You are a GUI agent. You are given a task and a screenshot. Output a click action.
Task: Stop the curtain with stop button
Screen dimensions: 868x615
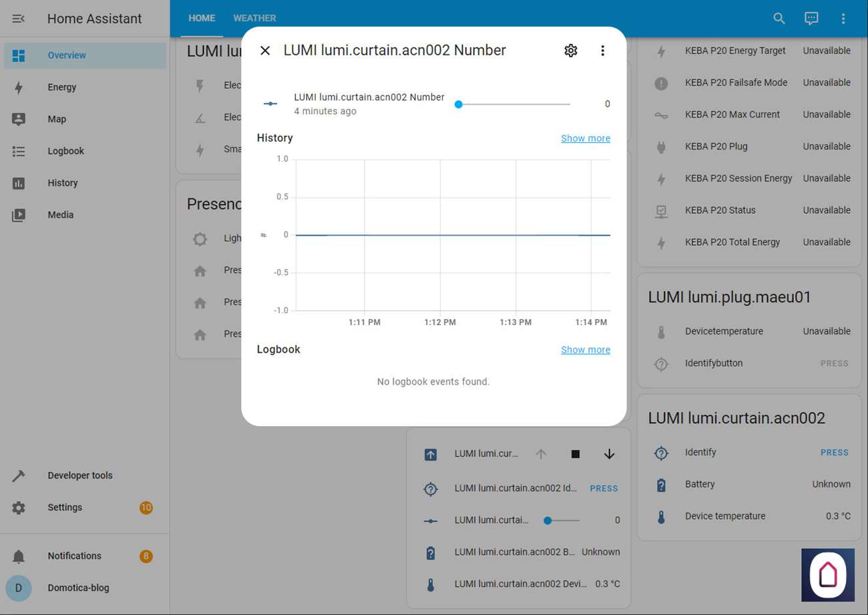[x=576, y=454]
